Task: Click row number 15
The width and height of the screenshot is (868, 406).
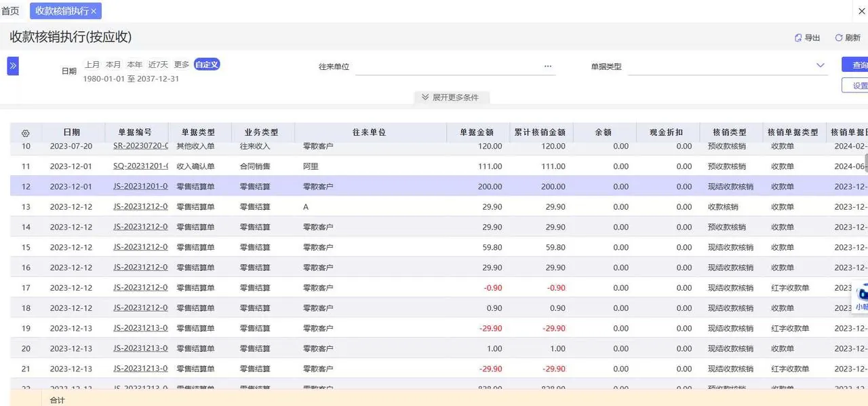Action: [x=26, y=248]
